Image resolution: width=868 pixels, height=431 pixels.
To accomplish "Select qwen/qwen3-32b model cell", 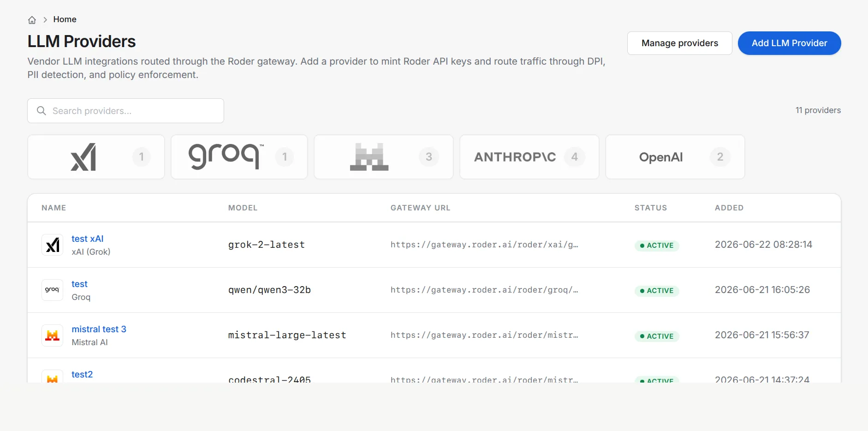I will click(269, 290).
